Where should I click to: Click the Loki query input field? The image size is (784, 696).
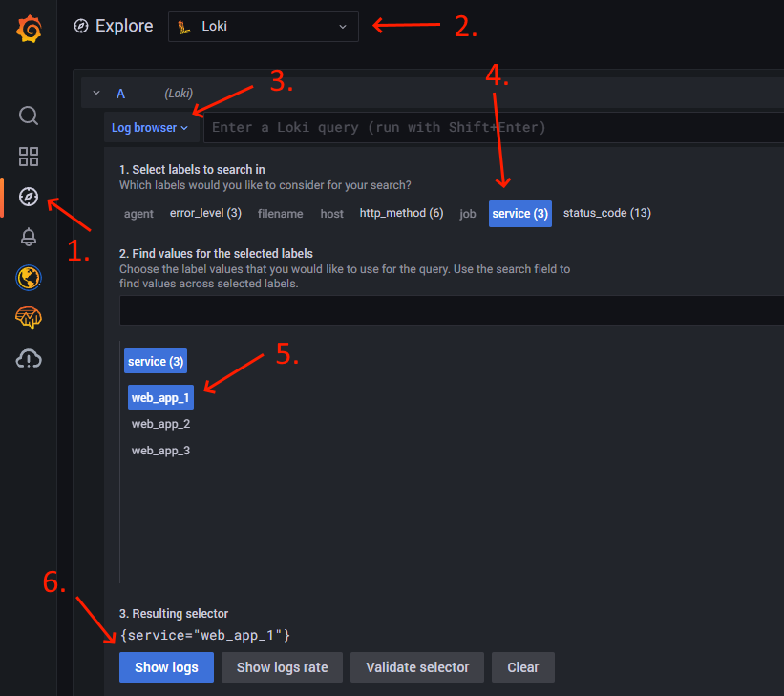[494, 128]
